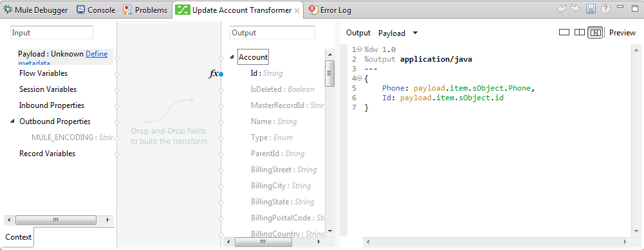Select the Name : String field

coord(273,121)
